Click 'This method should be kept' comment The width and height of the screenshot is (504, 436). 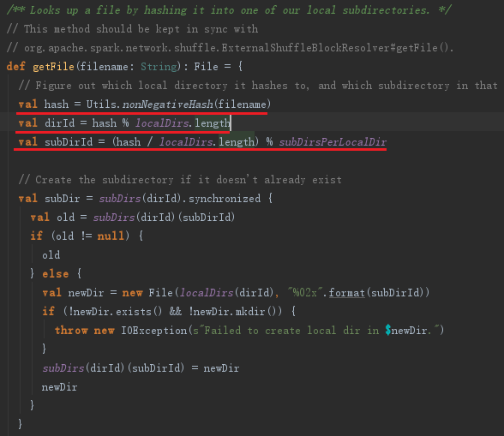[132, 29]
